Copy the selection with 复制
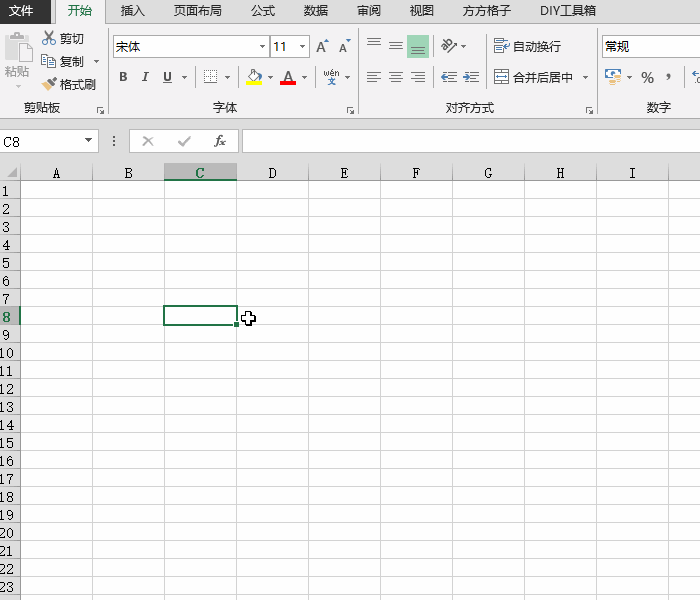The height and width of the screenshot is (600, 700). tap(62, 61)
